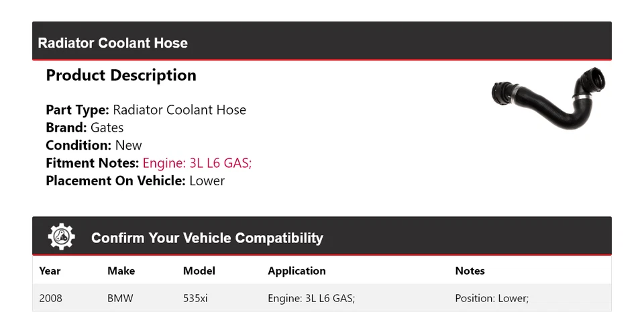The width and height of the screenshot is (644, 333).
Task: Click the Product Description heading
Action: tap(121, 75)
